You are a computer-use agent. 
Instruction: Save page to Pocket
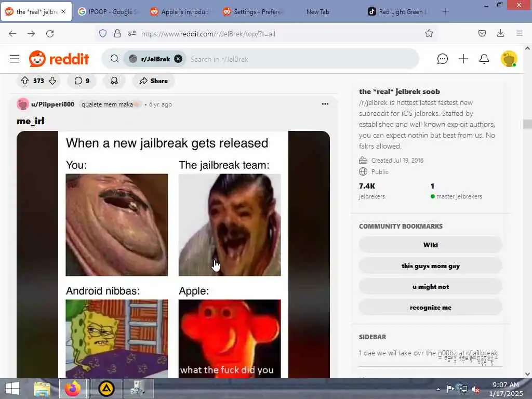pyautogui.click(x=482, y=33)
